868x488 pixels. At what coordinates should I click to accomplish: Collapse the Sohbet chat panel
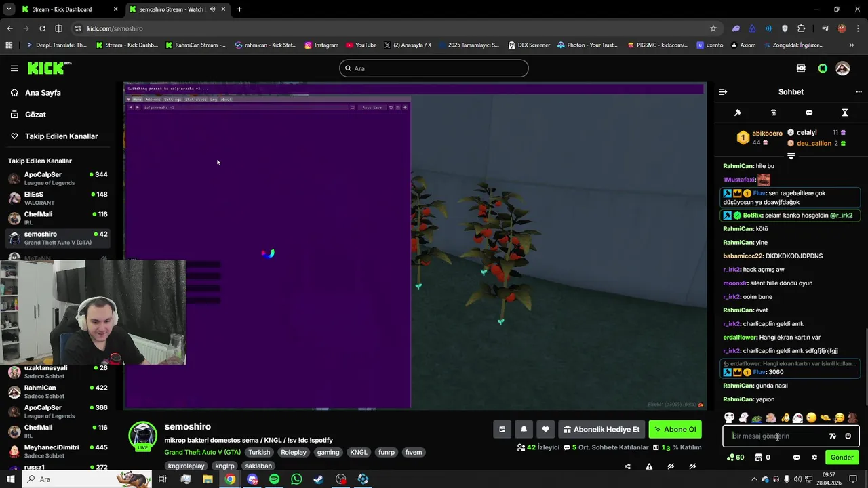[723, 91]
